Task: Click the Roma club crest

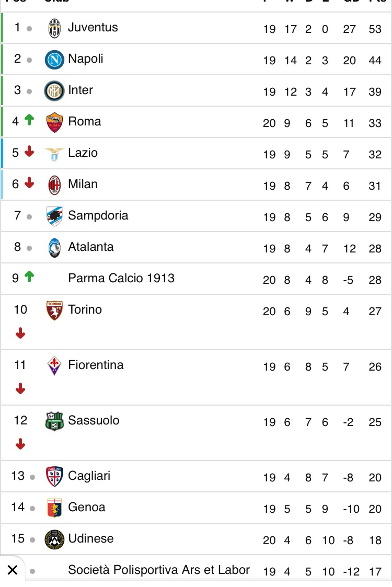Action: click(x=54, y=122)
